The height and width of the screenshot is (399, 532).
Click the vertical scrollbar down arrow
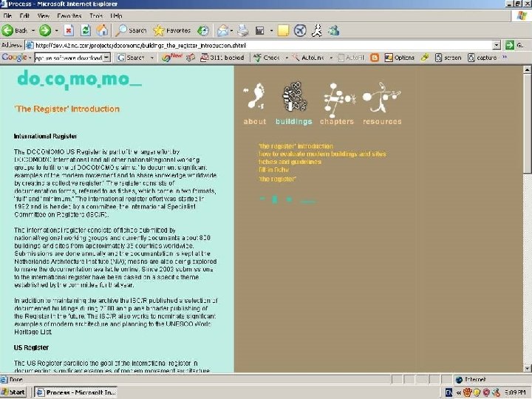(x=528, y=368)
